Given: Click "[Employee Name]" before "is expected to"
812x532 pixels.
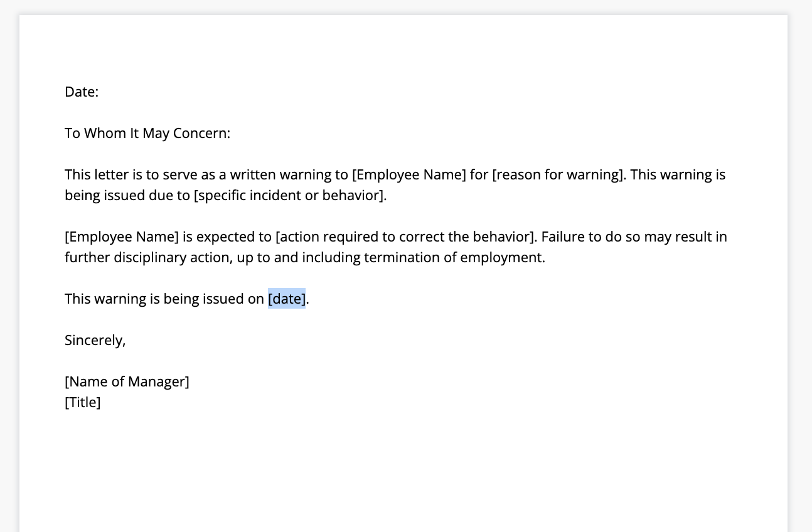Looking at the screenshot, I should click(x=122, y=237).
